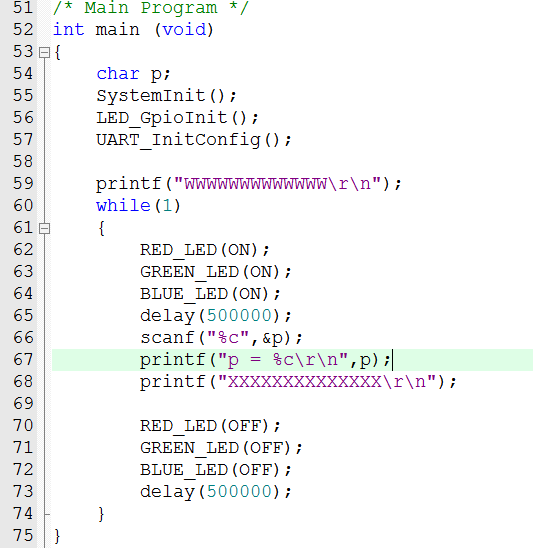The height and width of the screenshot is (548, 533).
Task: Click the first delay(500000) value
Action: click(239, 316)
